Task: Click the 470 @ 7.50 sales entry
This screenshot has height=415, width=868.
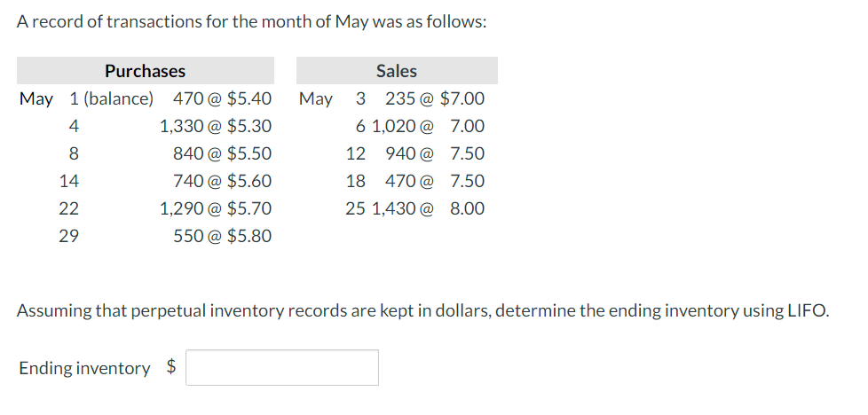Action: tap(435, 181)
